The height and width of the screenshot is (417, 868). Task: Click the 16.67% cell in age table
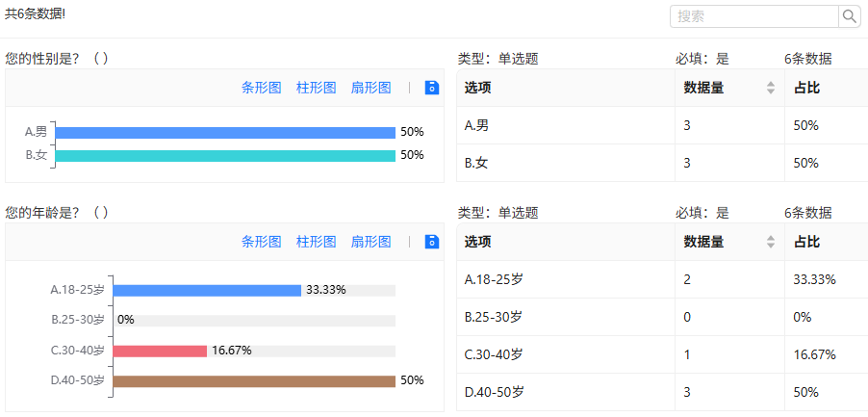point(827,354)
